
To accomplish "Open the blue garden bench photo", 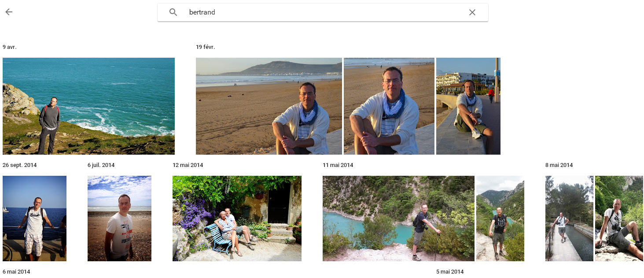I will (x=237, y=219).
